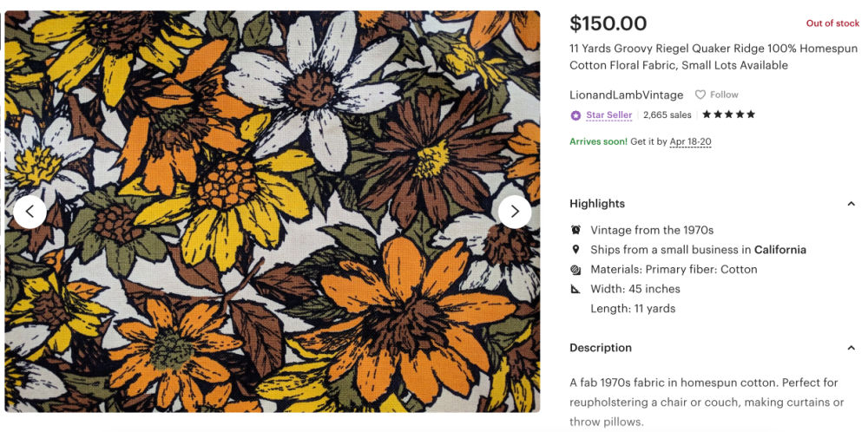Collapse the Highlights section chevron

pos(851,204)
